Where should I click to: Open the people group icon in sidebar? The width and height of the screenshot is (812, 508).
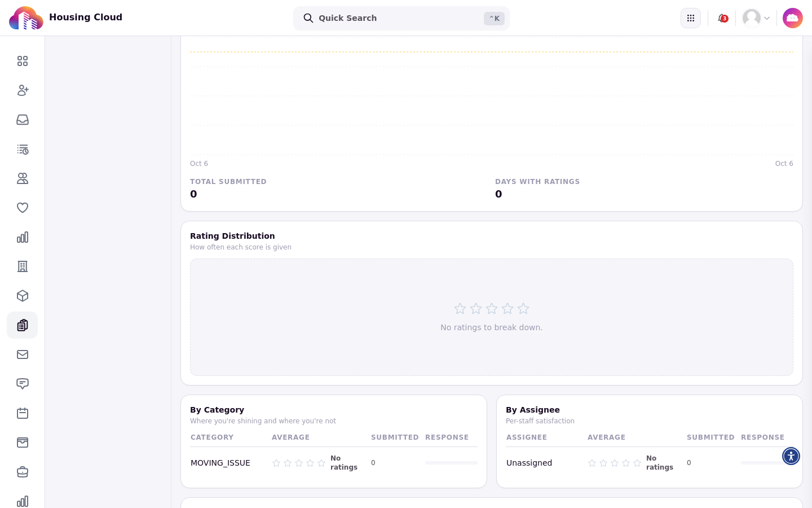pos(23,178)
